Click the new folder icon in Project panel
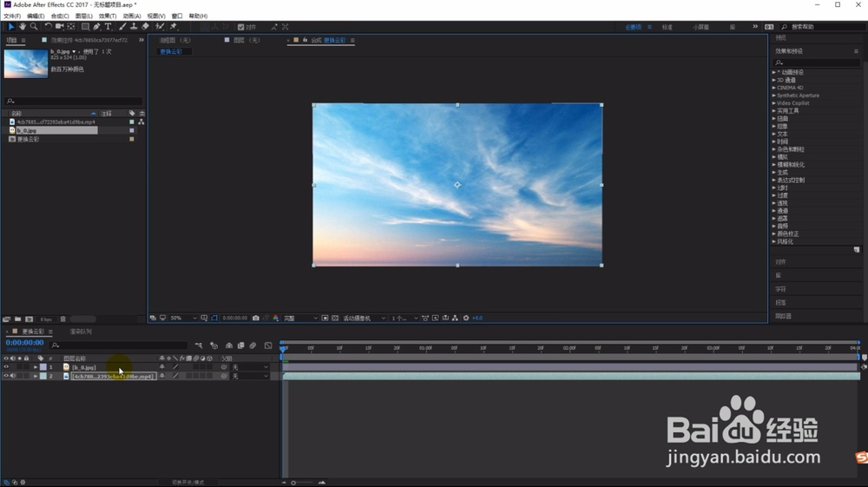Screen dimensions: 868x487 pos(17,319)
